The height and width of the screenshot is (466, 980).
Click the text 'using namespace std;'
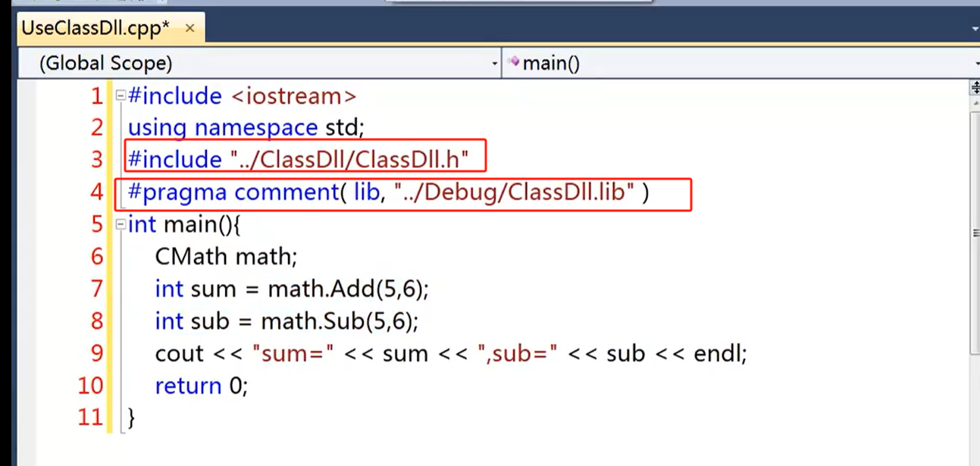246,128
